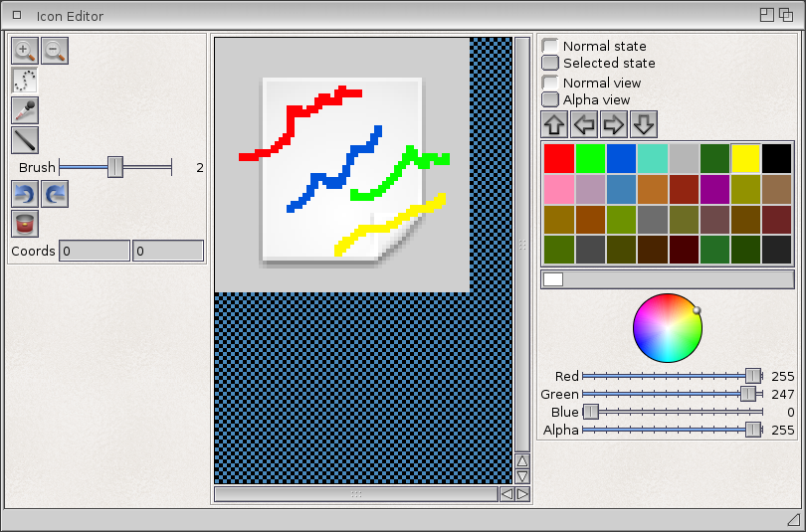The height and width of the screenshot is (532, 806).
Task: Select the freehand dotted drawing tool
Action: point(25,81)
